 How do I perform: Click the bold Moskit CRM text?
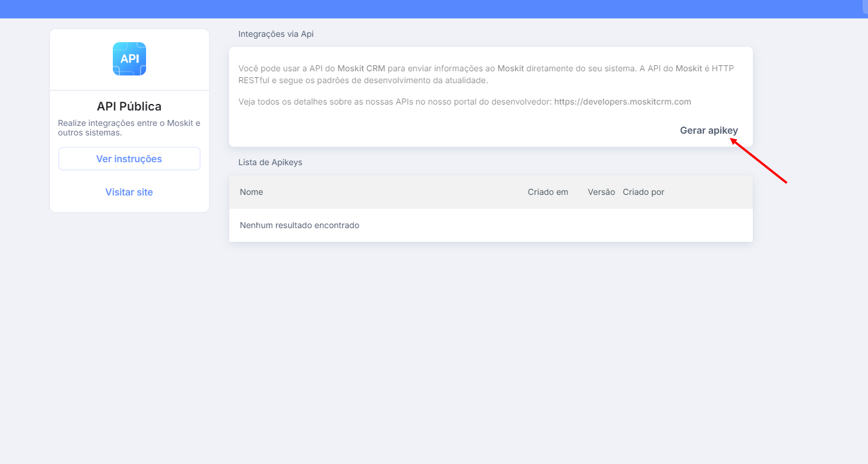tap(361, 68)
